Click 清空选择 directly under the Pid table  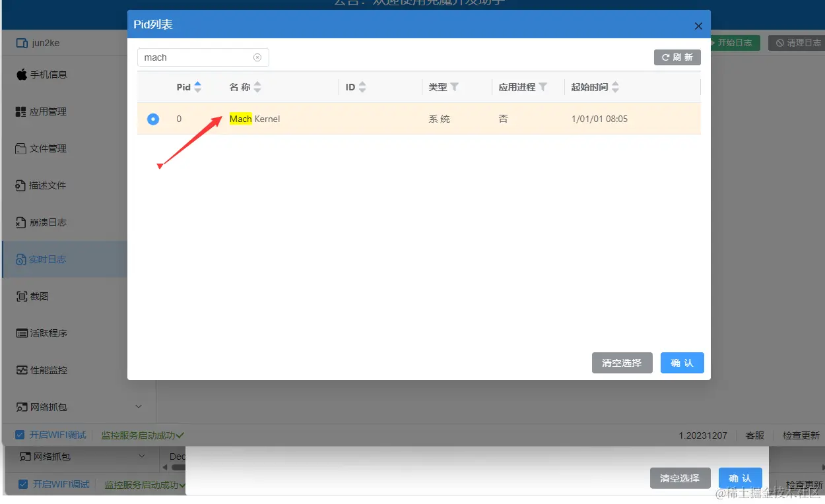click(x=622, y=363)
